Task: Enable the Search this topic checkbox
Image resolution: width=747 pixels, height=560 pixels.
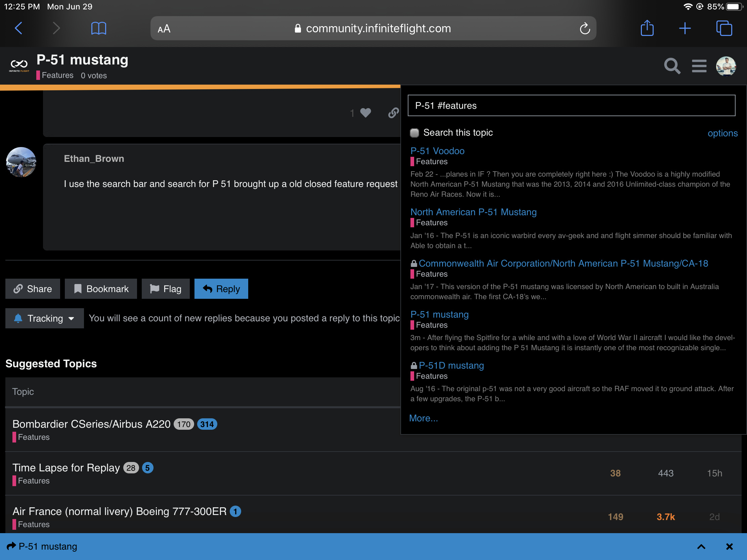Action: tap(414, 133)
